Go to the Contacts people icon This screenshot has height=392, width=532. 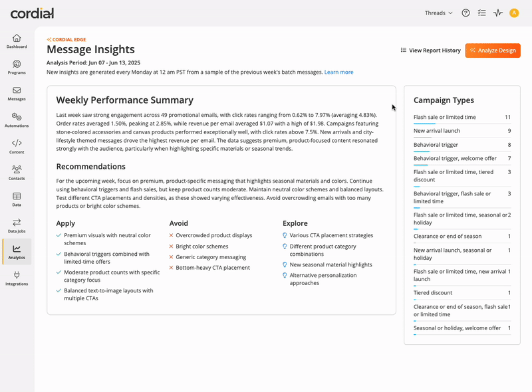pos(17,169)
